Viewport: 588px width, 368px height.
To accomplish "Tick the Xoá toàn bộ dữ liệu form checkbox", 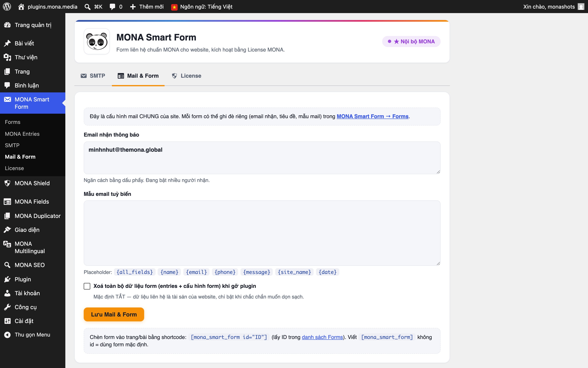I will coord(87,286).
